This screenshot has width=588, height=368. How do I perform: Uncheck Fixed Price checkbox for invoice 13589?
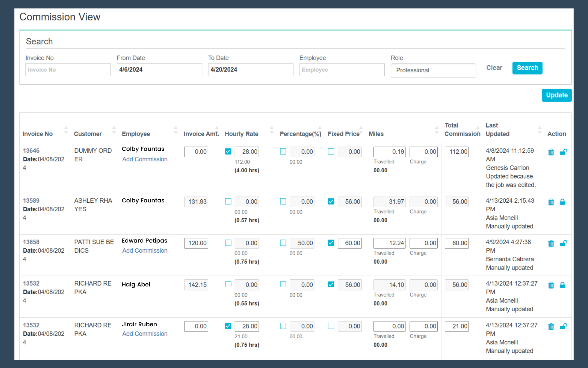click(331, 201)
